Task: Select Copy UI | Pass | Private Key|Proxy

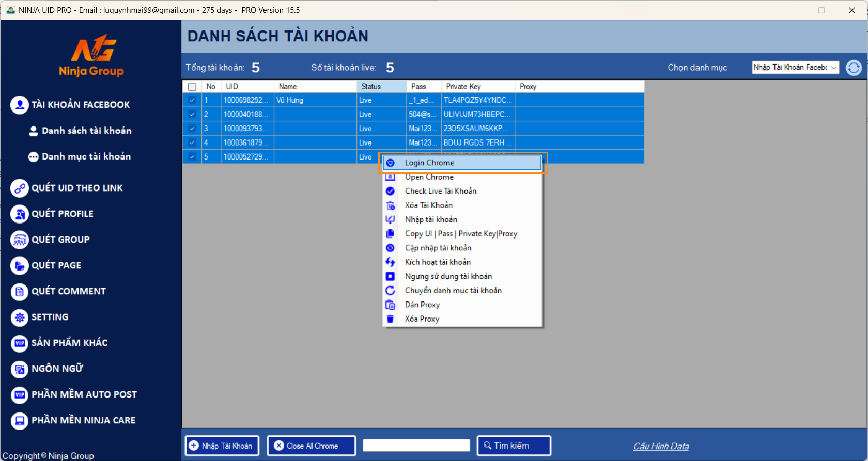Action: (x=462, y=234)
